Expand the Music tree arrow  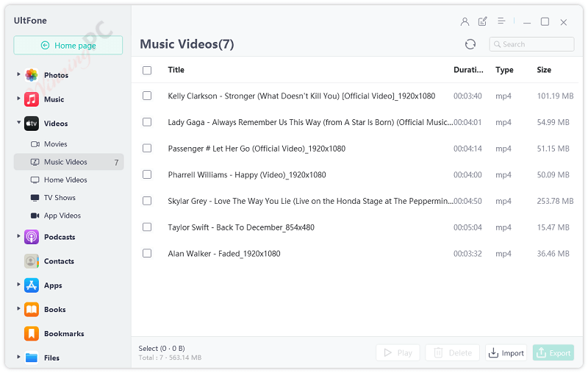pos(18,99)
